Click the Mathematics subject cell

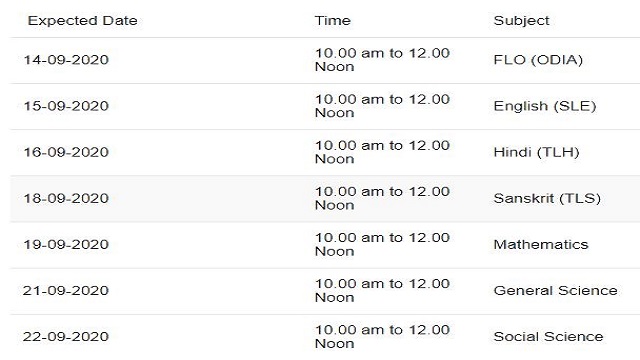541,244
